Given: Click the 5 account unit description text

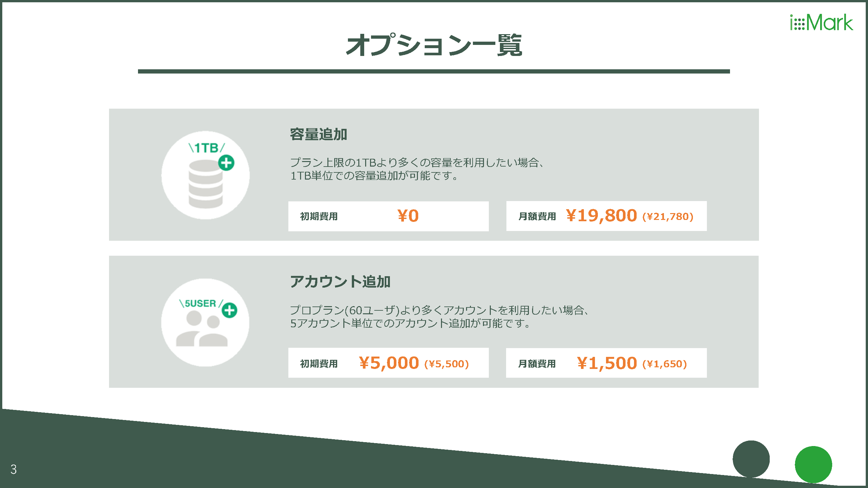Looking at the screenshot, I should tap(440, 317).
